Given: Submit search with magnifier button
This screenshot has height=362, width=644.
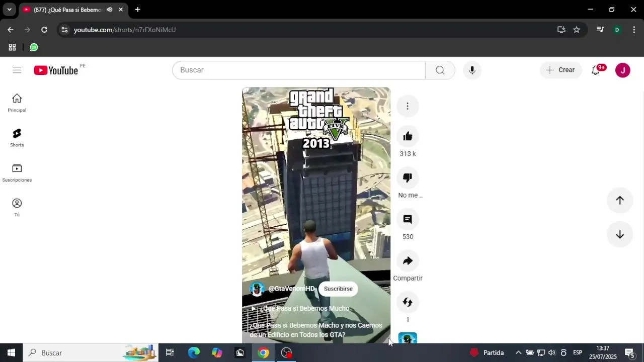Looking at the screenshot, I should [440, 70].
